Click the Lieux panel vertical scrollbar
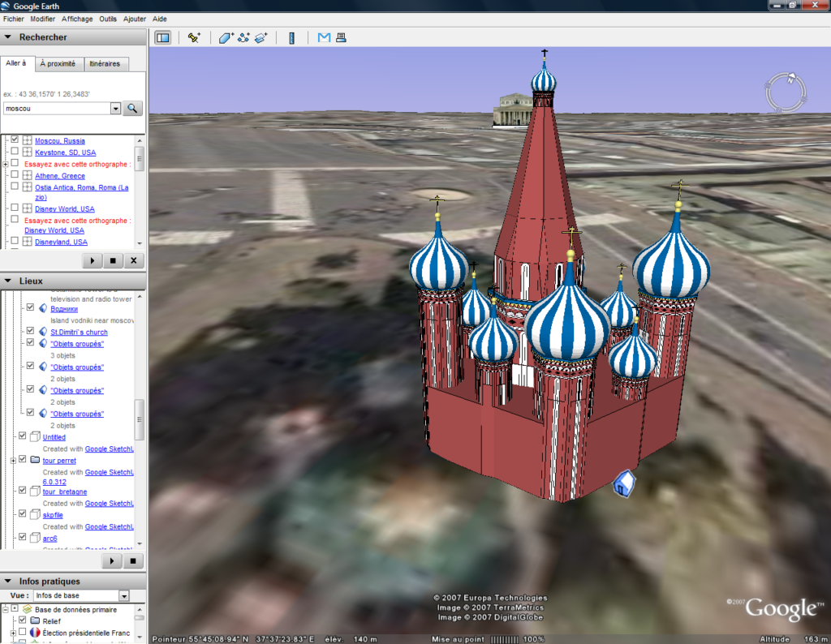This screenshot has height=644, width=831. (140, 419)
